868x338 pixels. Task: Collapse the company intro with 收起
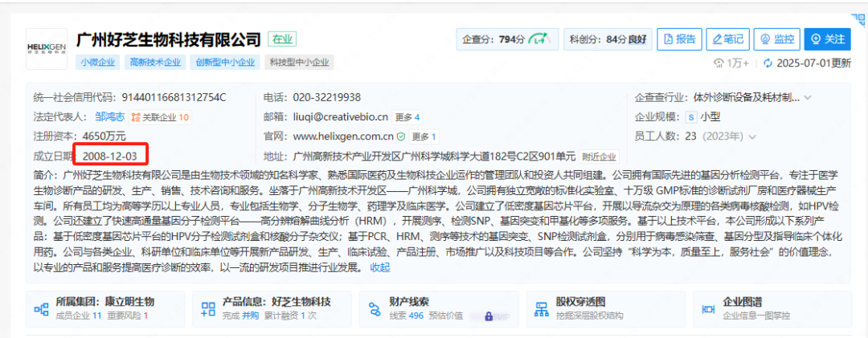click(379, 267)
